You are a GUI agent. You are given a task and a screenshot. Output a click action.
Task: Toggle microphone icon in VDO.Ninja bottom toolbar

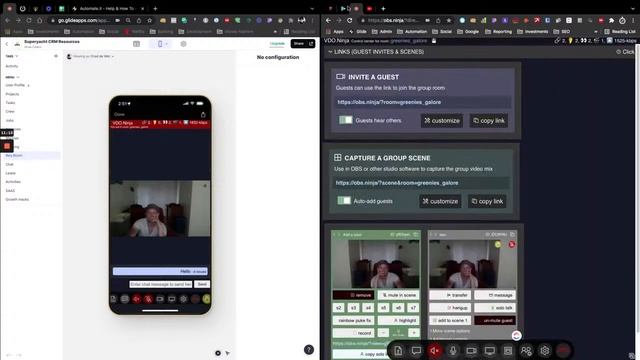[453, 351]
